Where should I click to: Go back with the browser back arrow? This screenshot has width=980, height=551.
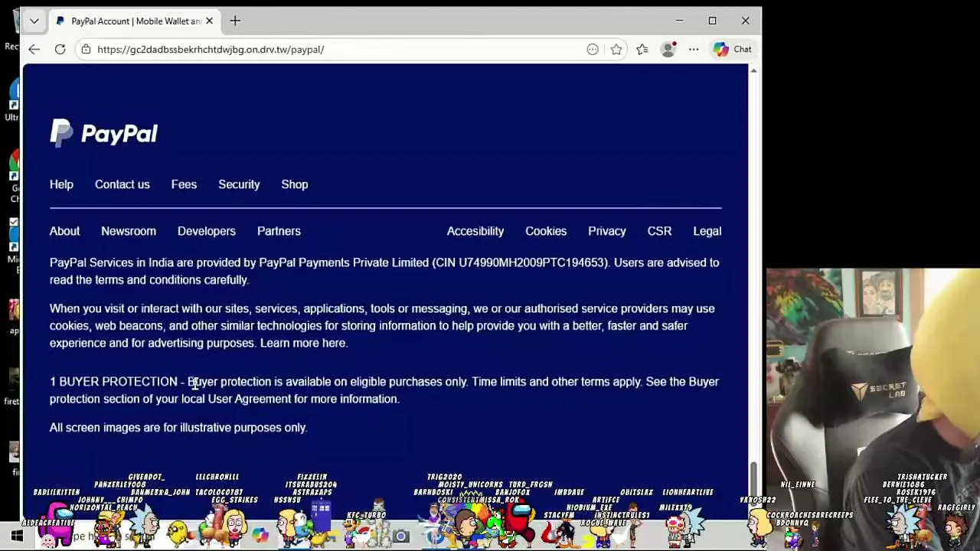[x=34, y=49]
